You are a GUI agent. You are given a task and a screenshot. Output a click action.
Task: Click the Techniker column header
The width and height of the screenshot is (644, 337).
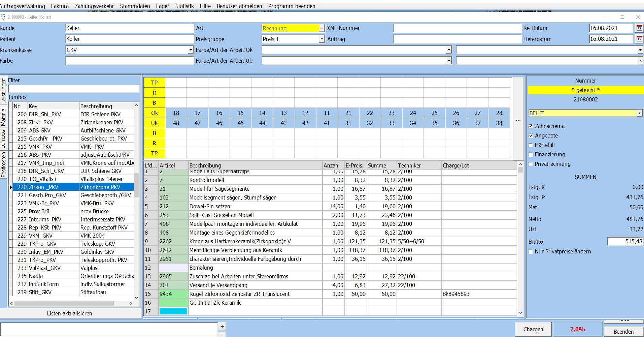click(x=419, y=165)
